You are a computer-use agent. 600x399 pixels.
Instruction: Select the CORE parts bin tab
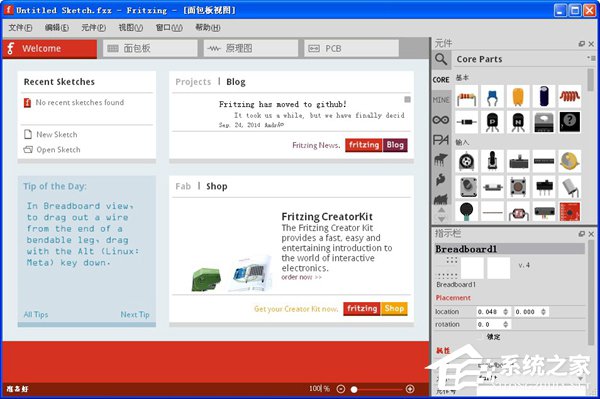(x=441, y=80)
